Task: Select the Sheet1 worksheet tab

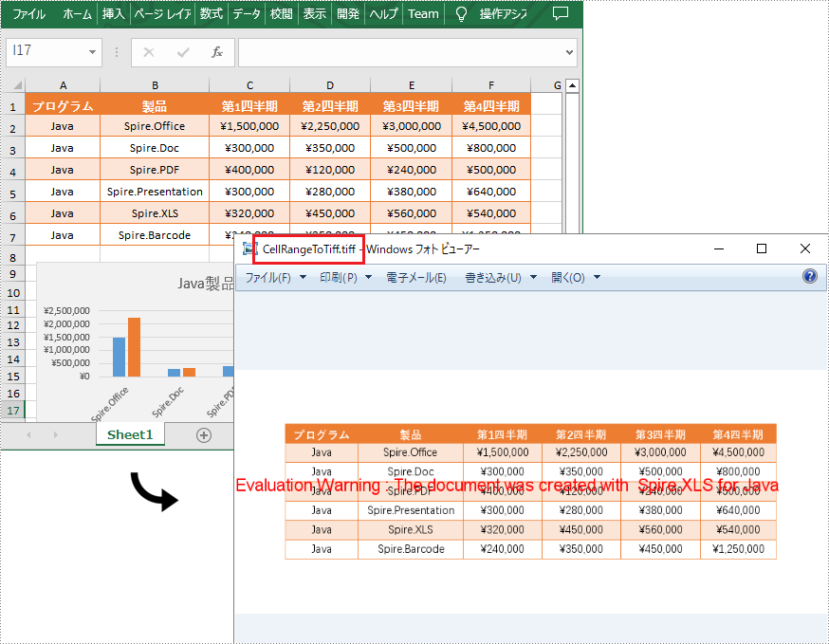Action: 129,433
